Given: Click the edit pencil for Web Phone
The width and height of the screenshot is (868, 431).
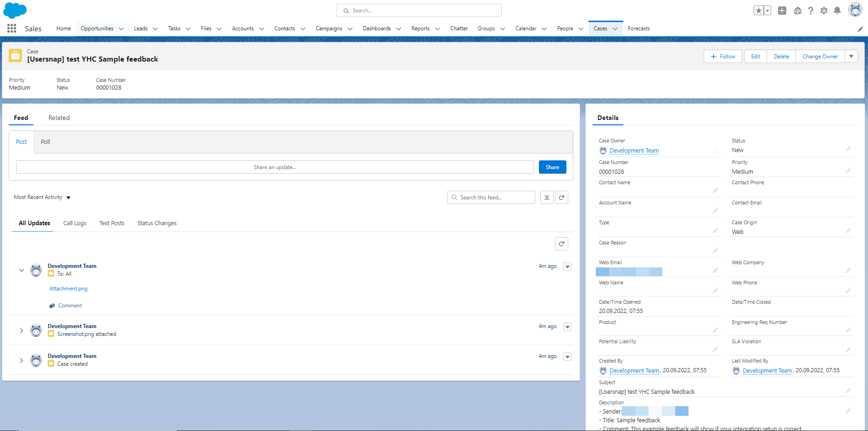Looking at the screenshot, I should pos(848,290).
